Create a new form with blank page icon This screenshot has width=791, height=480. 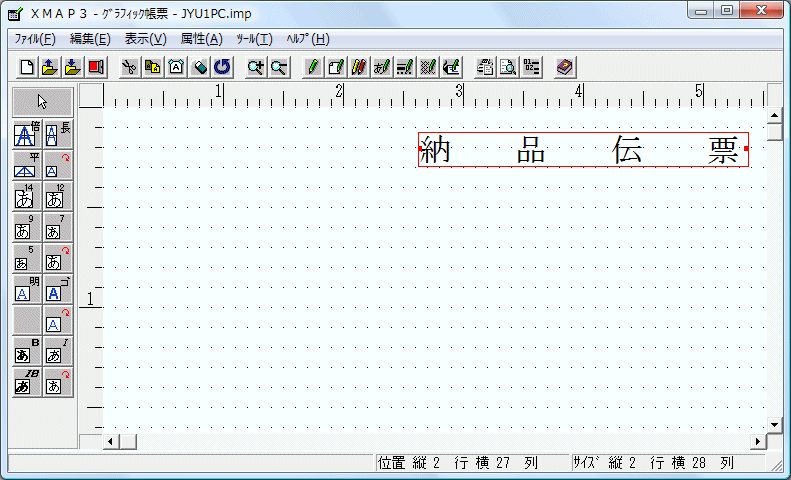(x=27, y=67)
